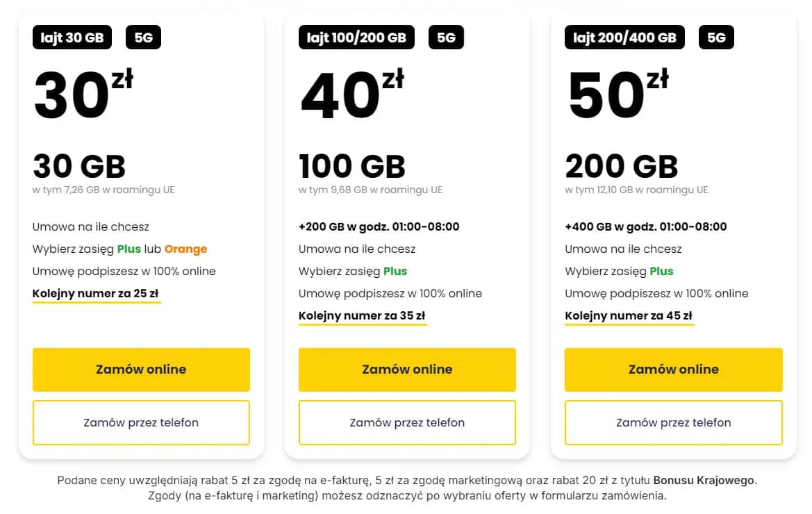Click Zamów przez telefon under the 100 GB offer
This screenshot has height=514, width=812.
pos(407,422)
